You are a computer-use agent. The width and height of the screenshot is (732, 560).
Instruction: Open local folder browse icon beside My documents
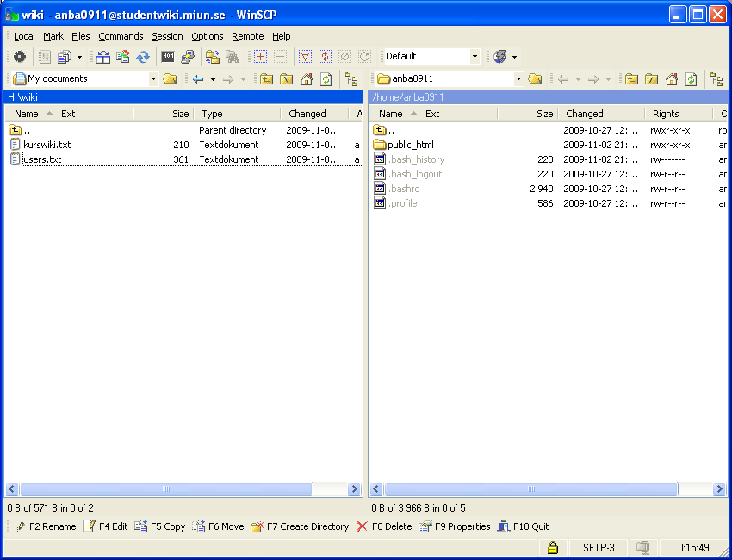[x=170, y=79]
